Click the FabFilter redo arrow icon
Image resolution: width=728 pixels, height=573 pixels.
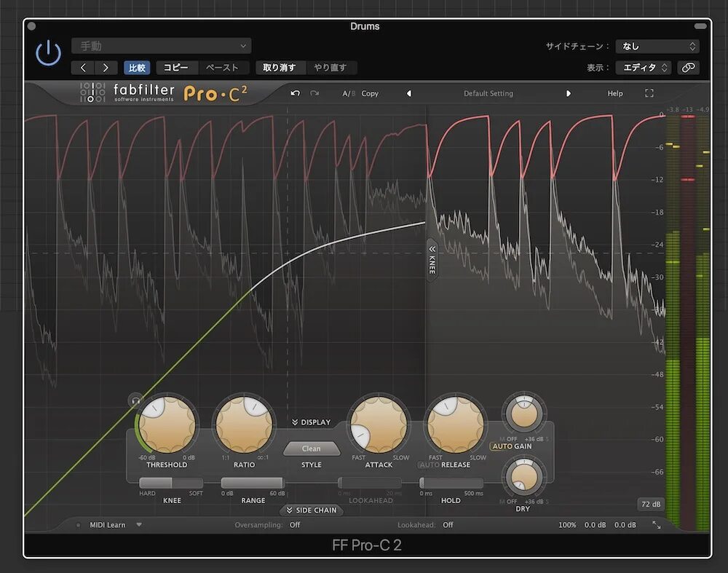pyautogui.click(x=314, y=93)
